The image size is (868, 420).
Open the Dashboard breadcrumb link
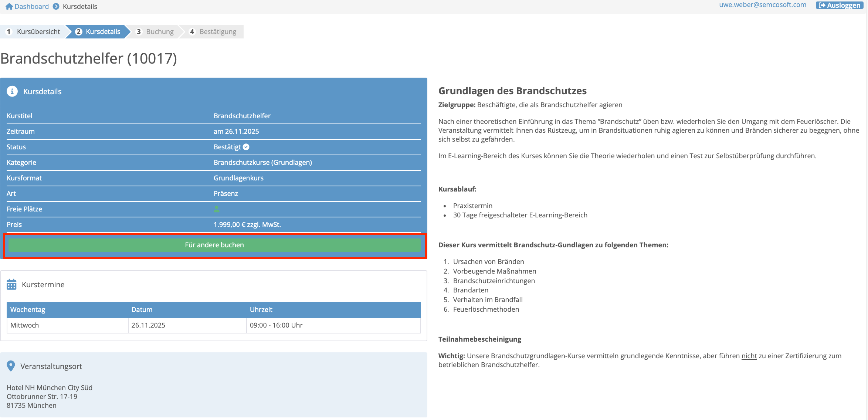31,6
